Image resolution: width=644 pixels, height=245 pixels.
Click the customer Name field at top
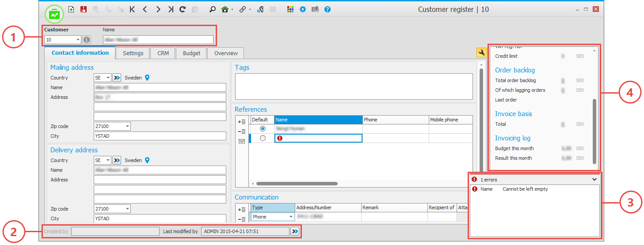point(158,40)
